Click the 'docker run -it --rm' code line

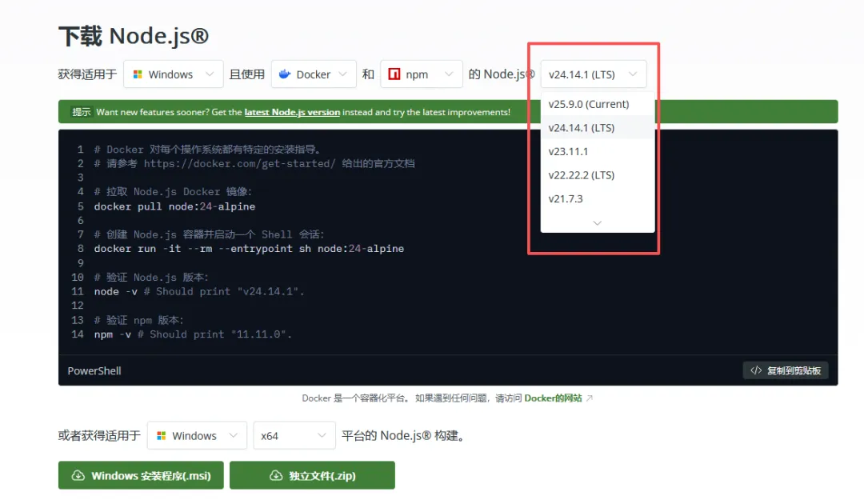click(x=249, y=249)
